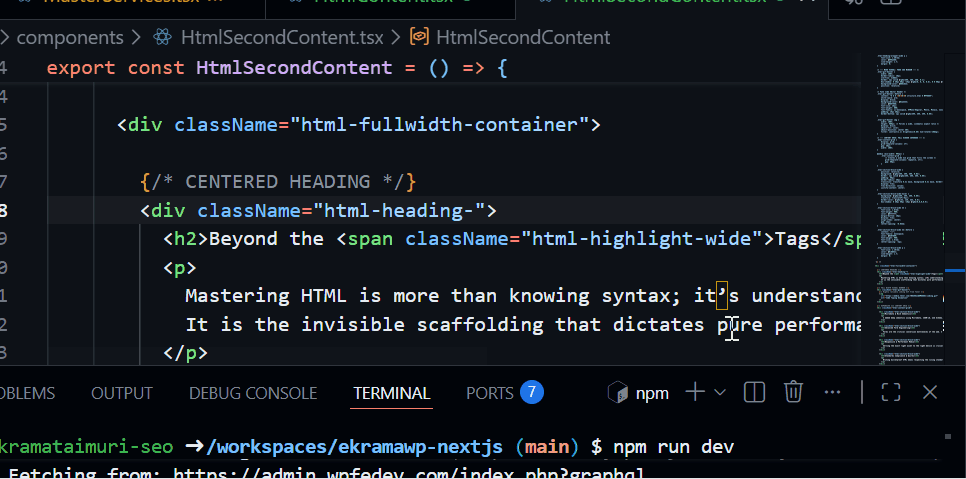Open the new terminal launch profile dropdown
This screenshot has width=966, height=479.
720,393
